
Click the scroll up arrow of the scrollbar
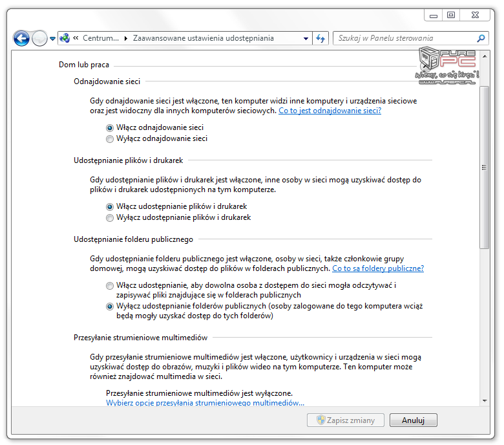[485, 56]
